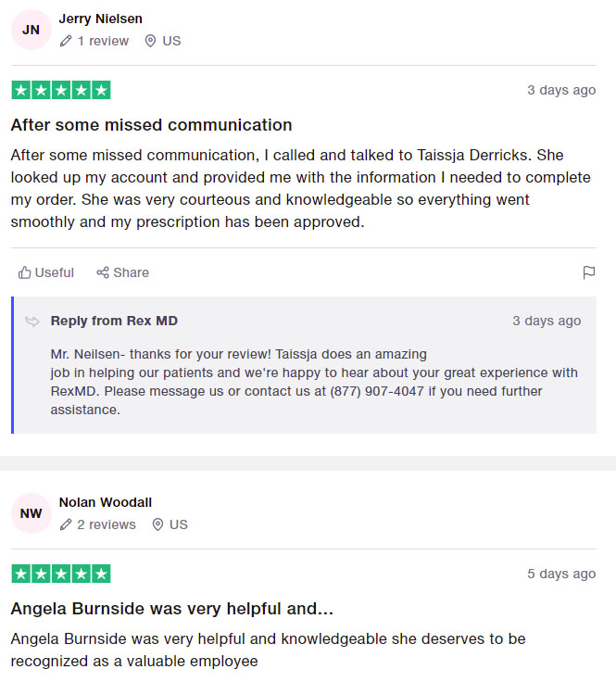Click the NW avatar of Nolan Woodall

tap(31, 513)
